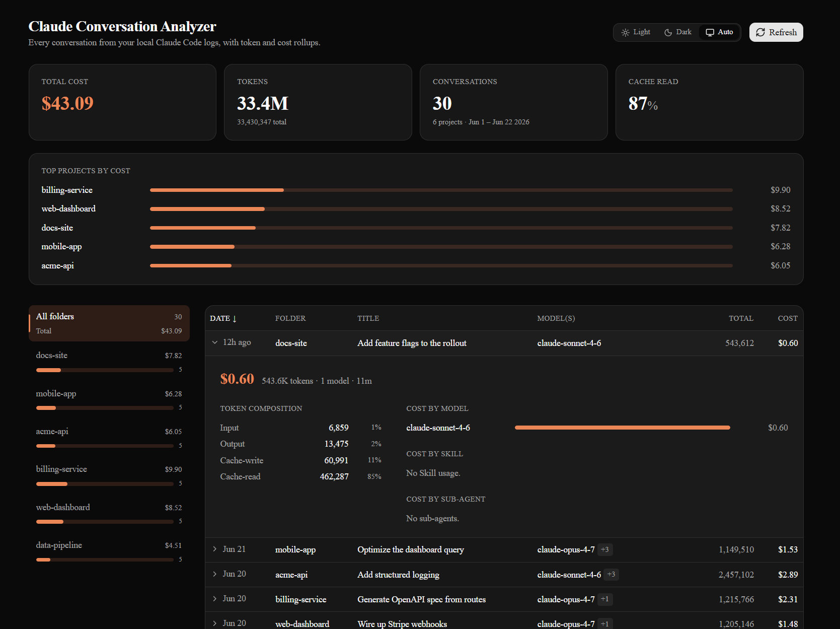Expand the 'Optimize the dashboard query' conversation
The image size is (840, 629).
(x=215, y=549)
